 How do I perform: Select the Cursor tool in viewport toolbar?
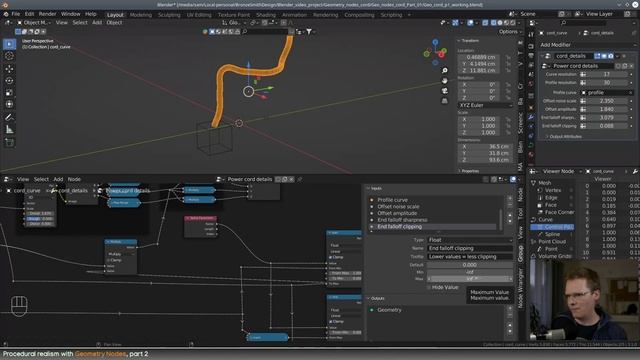(9, 56)
